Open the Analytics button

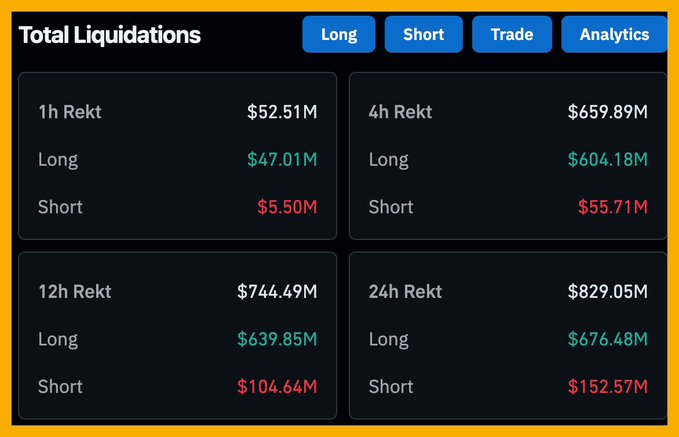coord(614,34)
